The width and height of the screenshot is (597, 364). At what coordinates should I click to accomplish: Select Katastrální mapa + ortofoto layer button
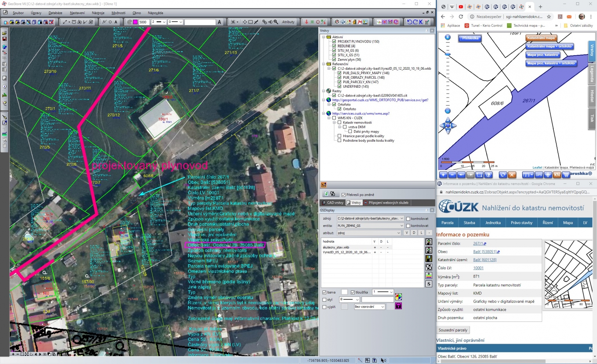pyautogui.click(x=550, y=46)
